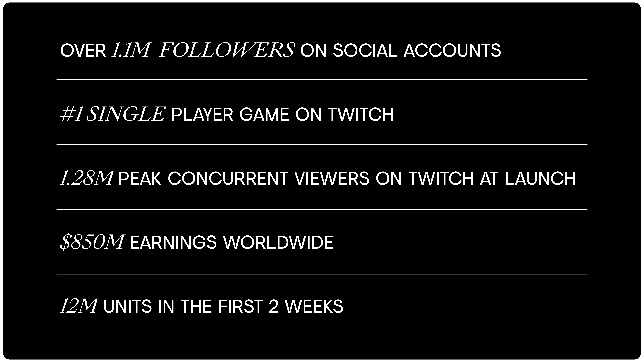Click the SOCIAL ACCOUNTS text
The width and height of the screenshot is (644, 362).
point(417,51)
